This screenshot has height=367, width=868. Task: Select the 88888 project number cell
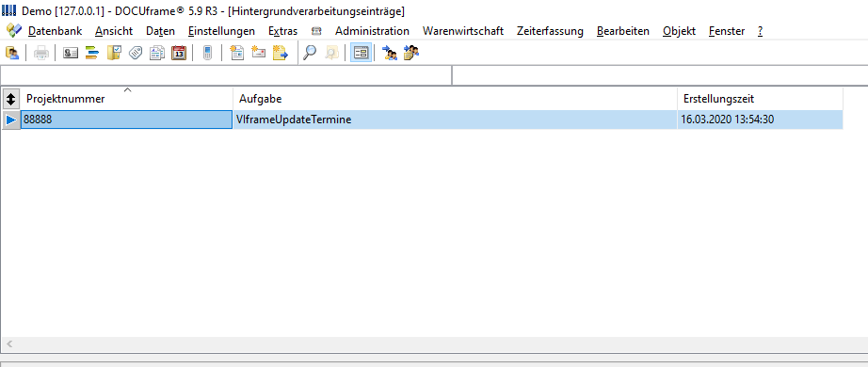click(x=127, y=120)
